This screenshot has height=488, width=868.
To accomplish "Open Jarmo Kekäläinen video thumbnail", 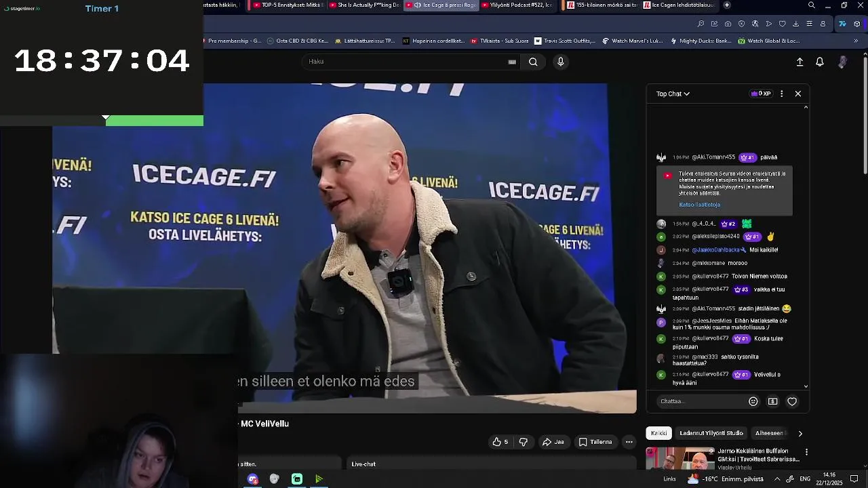I will click(x=679, y=459).
